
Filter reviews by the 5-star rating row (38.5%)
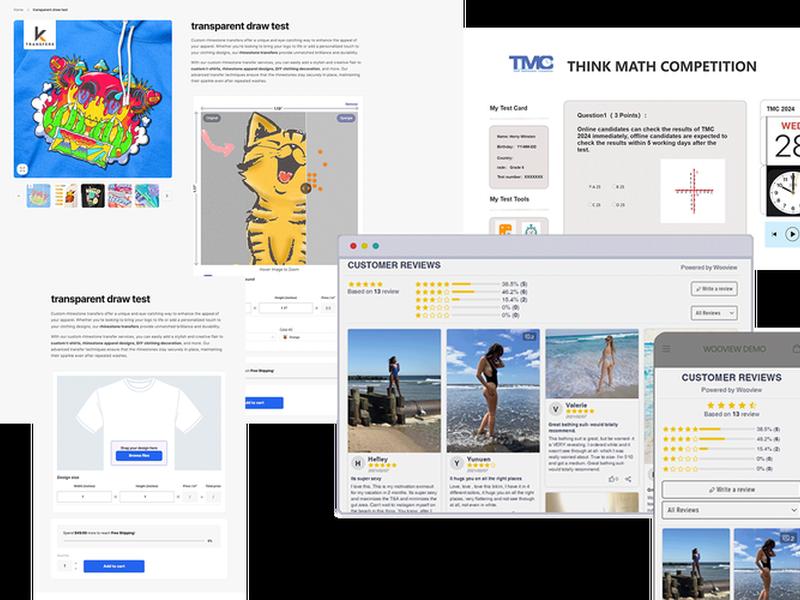point(471,284)
